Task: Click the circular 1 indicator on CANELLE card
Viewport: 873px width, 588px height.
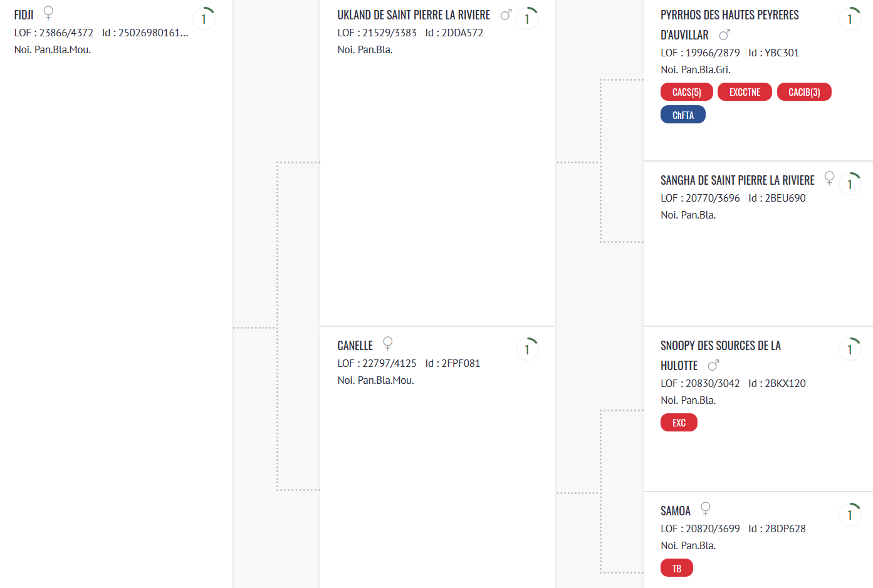Action: (527, 349)
